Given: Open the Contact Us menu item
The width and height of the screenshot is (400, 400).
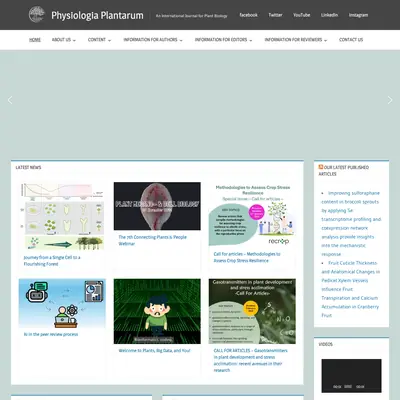Looking at the screenshot, I should [x=351, y=40].
